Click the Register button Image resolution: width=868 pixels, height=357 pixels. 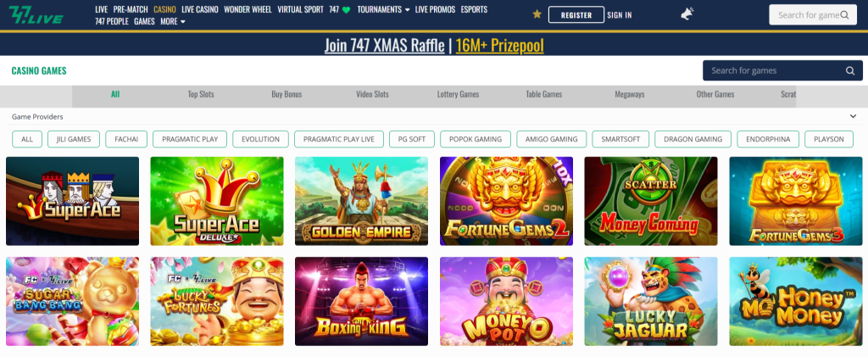click(576, 15)
